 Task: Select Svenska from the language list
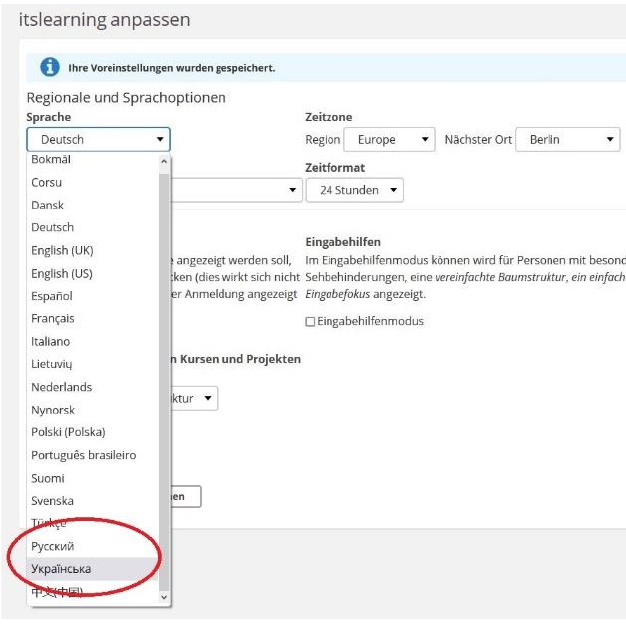click(x=52, y=501)
